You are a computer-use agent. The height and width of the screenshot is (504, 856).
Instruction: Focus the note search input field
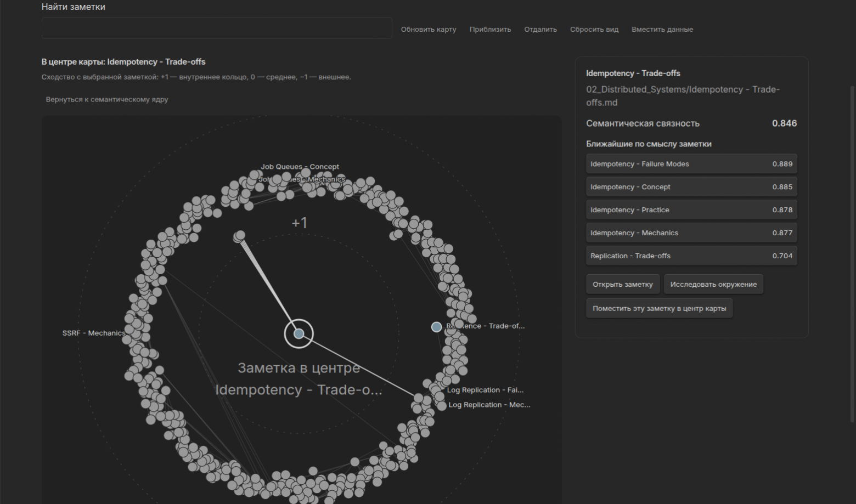217,29
